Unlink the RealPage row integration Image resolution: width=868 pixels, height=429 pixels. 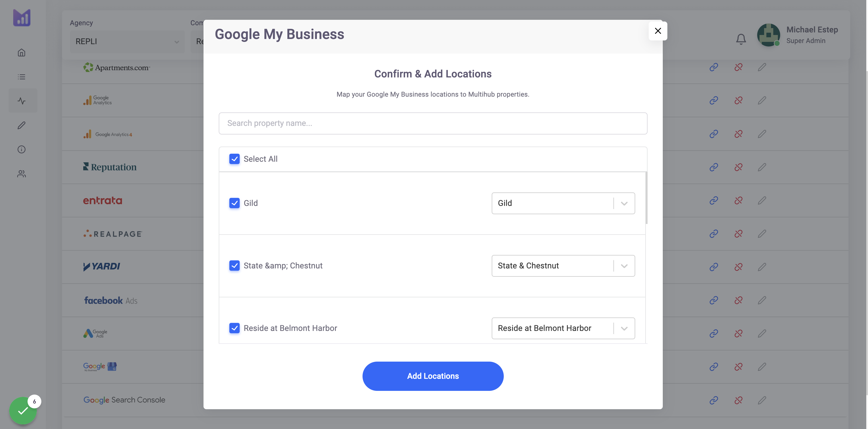pyautogui.click(x=738, y=234)
